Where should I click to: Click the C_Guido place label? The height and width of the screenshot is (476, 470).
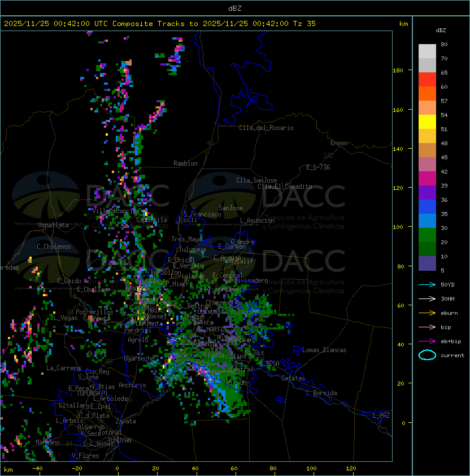tap(69, 281)
